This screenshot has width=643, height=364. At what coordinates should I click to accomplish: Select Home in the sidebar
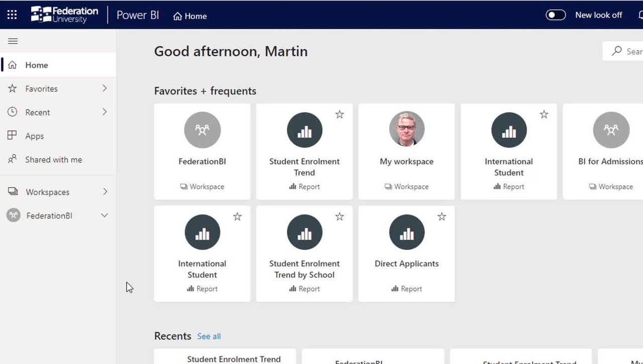(58, 65)
